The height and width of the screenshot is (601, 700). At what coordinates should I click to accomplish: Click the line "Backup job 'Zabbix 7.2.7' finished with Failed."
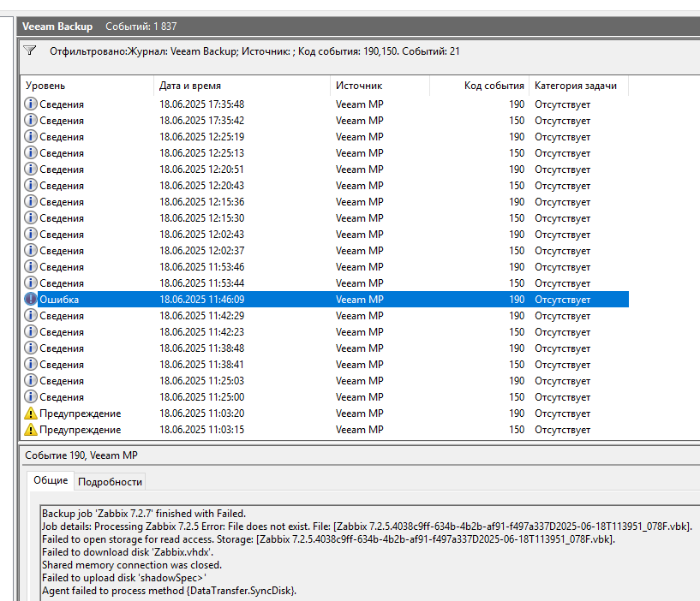[x=144, y=514]
